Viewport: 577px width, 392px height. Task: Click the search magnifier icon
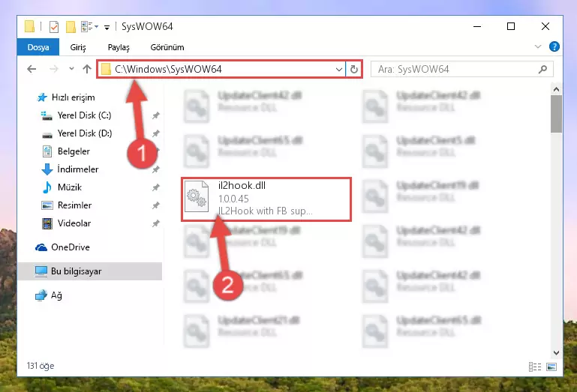(x=542, y=69)
